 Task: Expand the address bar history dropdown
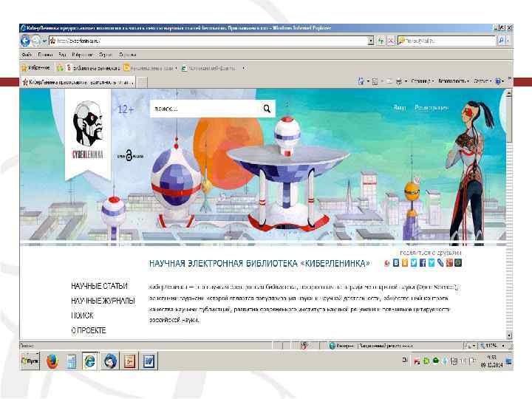371,41
